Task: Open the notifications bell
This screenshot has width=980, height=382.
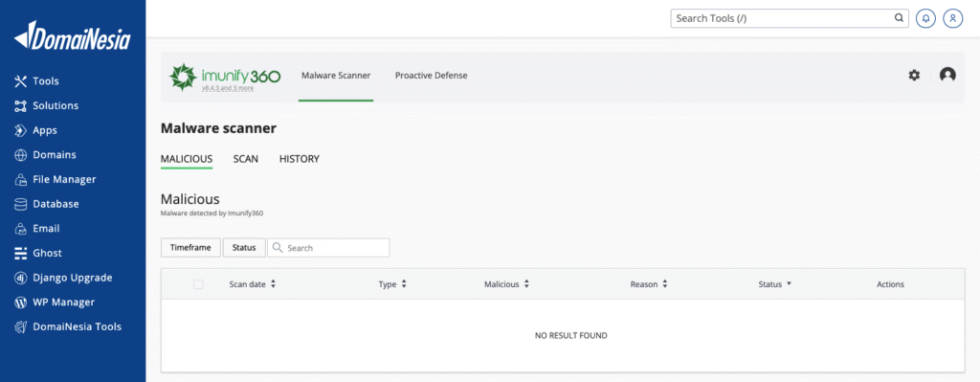Action: click(925, 19)
